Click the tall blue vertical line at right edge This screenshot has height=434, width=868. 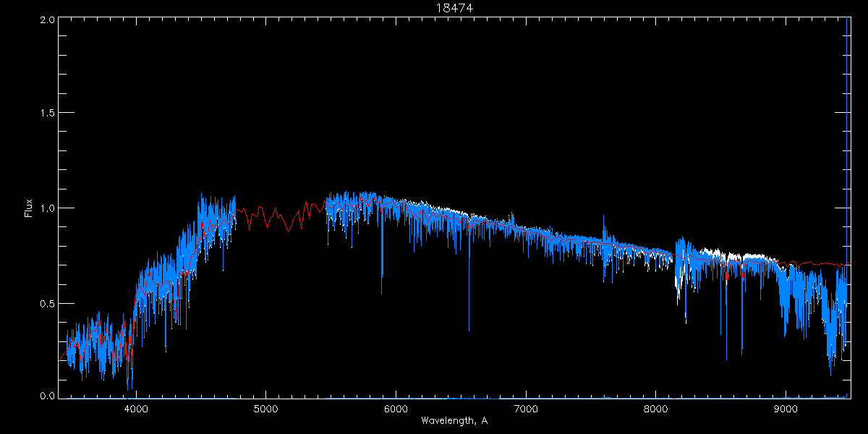[847, 145]
